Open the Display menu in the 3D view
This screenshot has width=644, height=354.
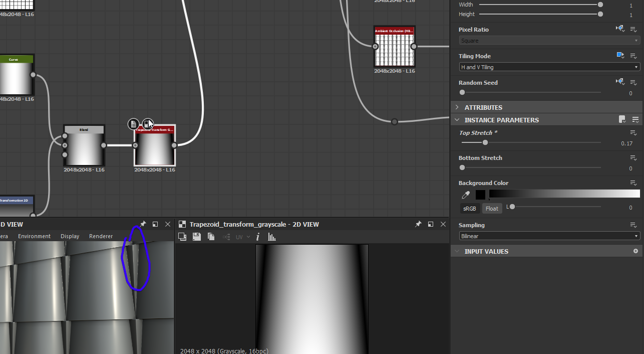pos(70,236)
